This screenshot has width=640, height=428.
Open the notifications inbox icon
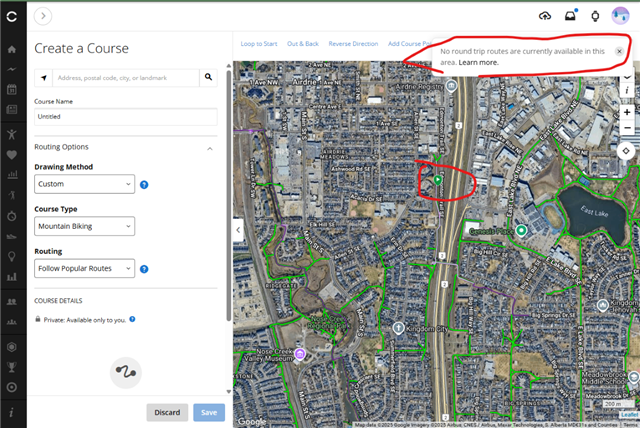coord(570,16)
